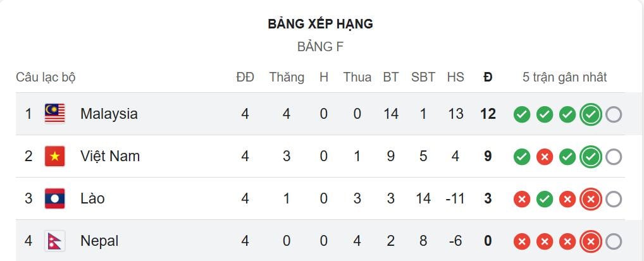Click the BẢNG F group label

coord(320,47)
